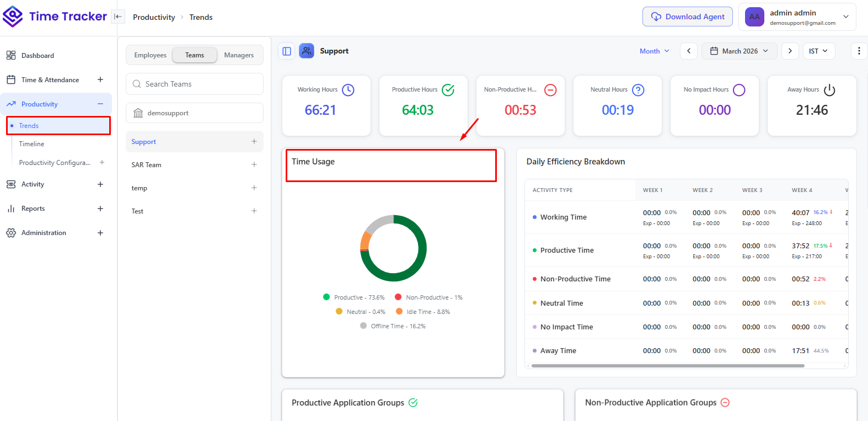The image size is (868, 421).
Task: Click the Non-Productive Hours minus icon
Action: [x=550, y=90]
